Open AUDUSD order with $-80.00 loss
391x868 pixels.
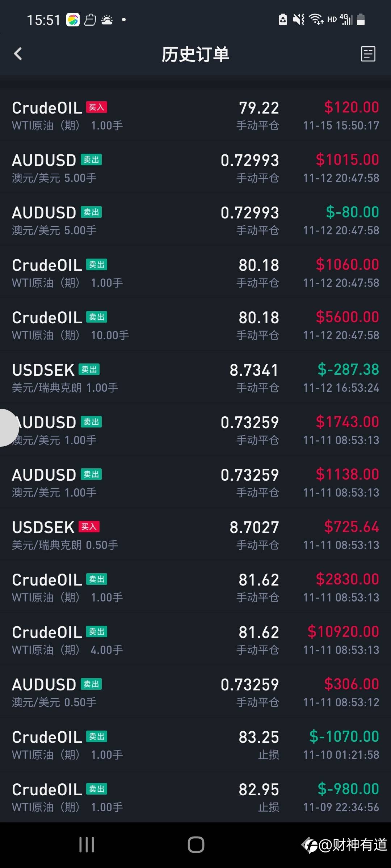195,220
